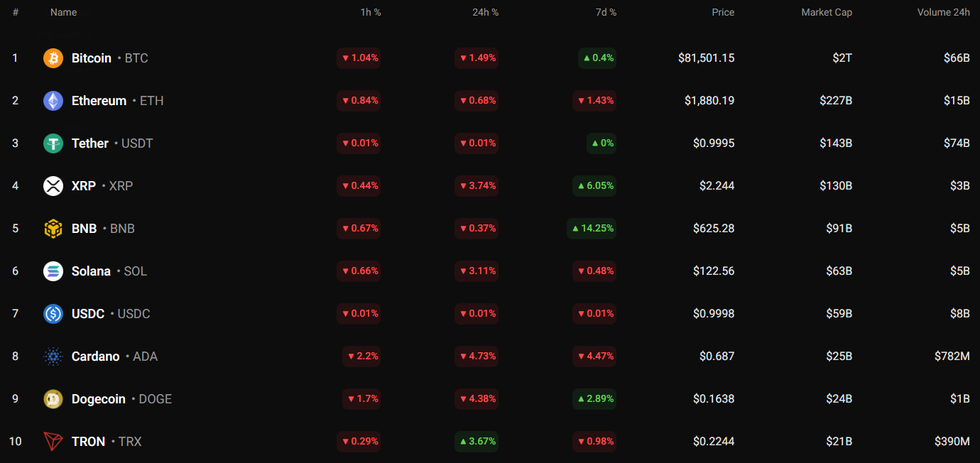The image size is (980, 463).
Task: Click the Solana logo icon
Action: [53, 271]
